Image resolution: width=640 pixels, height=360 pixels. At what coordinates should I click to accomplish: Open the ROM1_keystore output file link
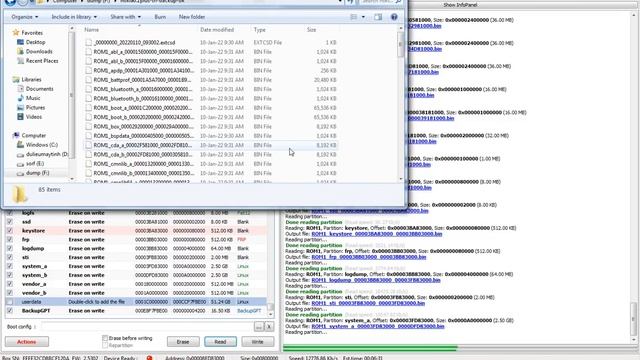pyautogui.click(x=377, y=234)
